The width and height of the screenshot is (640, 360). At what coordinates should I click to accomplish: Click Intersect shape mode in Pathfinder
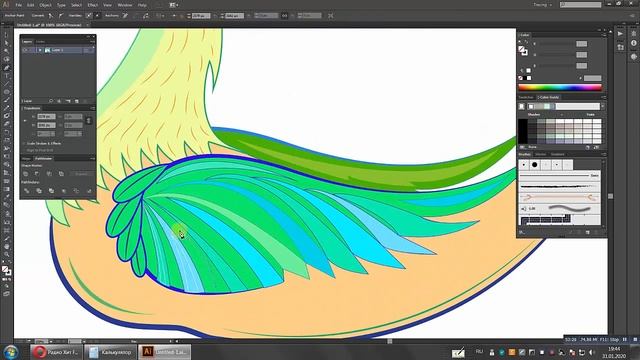(49, 174)
